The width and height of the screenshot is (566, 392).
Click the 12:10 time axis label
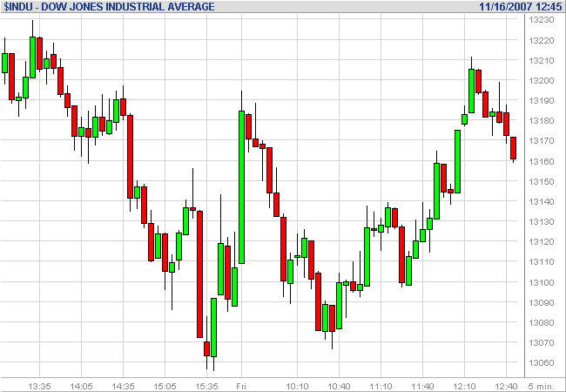(465, 387)
